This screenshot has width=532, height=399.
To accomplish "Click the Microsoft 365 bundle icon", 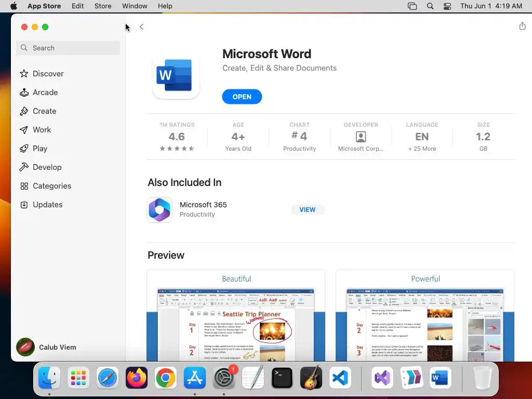I will [x=159, y=210].
